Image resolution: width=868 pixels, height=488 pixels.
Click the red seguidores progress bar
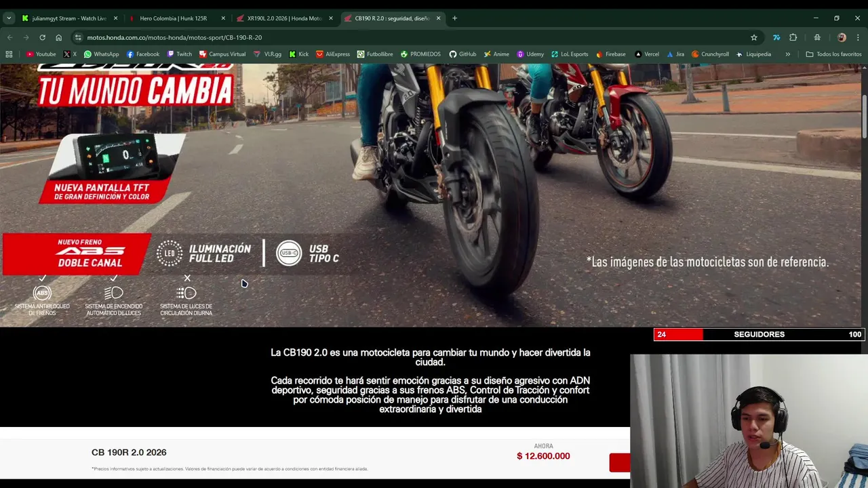(x=678, y=334)
